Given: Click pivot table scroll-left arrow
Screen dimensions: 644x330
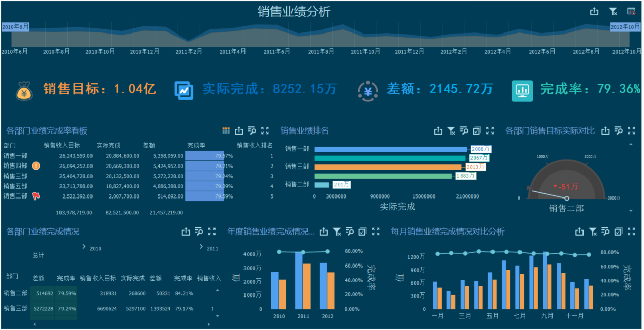Looking at the screenshot, I should 34,324.
